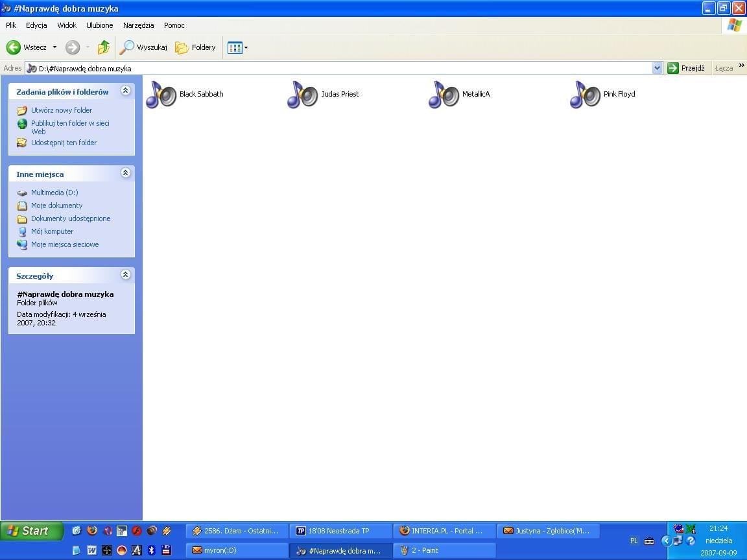The width and height of the screenshot is (747, 560).
Task: Click the keyboard icon in language bar
Action: (x=649, y=541)
